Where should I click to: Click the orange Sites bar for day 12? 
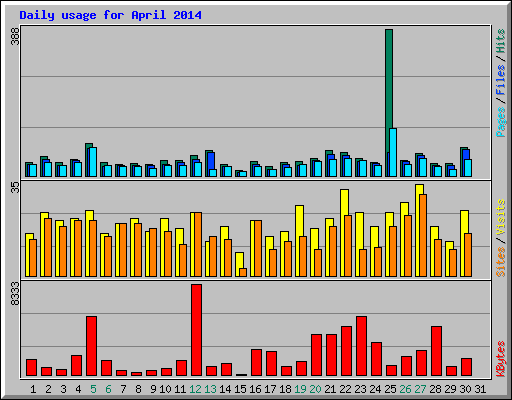coord(198,244)
